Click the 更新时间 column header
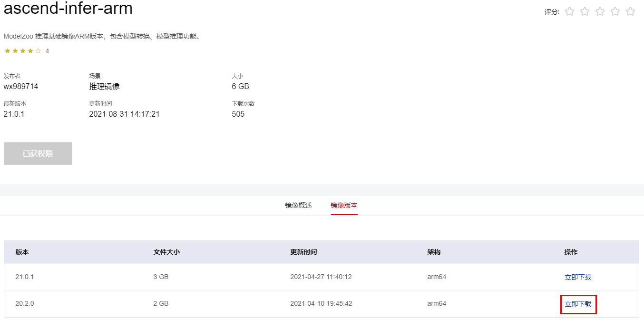The height and width of the screenshot is (320, 644). coord(303,252)
